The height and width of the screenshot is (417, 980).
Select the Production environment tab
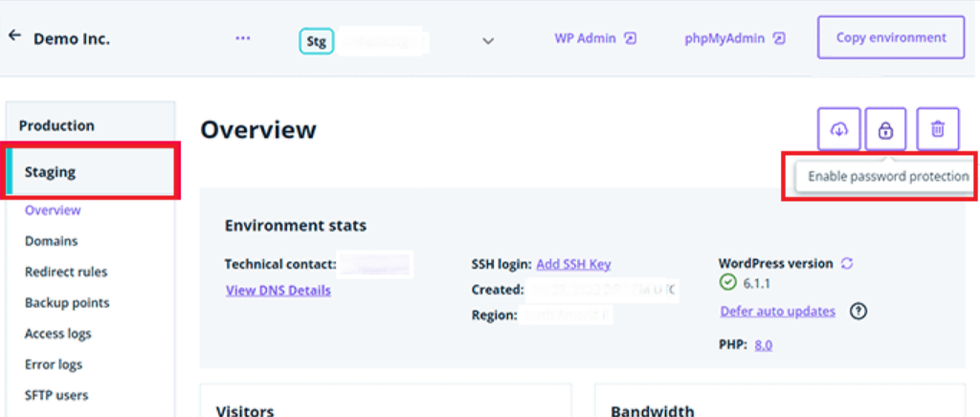click(56, 125)
